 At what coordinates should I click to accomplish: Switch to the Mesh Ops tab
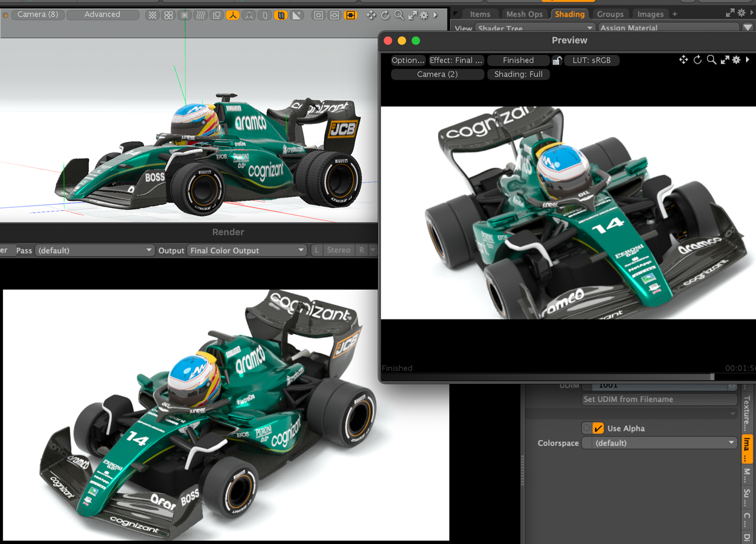click(524, 14)
